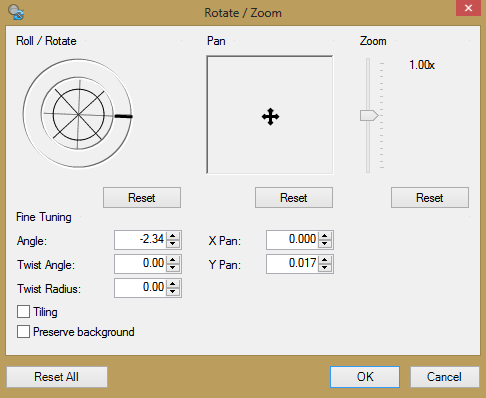Click the Fine Tuning section label
Screen dimensions: 486x398
[44, 217]
